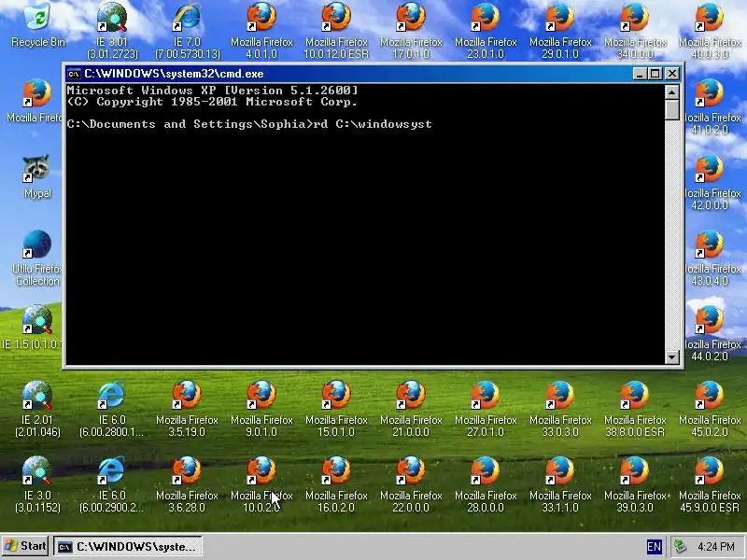
Task: Select the Mozilla Firefox 17.0.1.0 shortcut
Action: click(411, 31)
